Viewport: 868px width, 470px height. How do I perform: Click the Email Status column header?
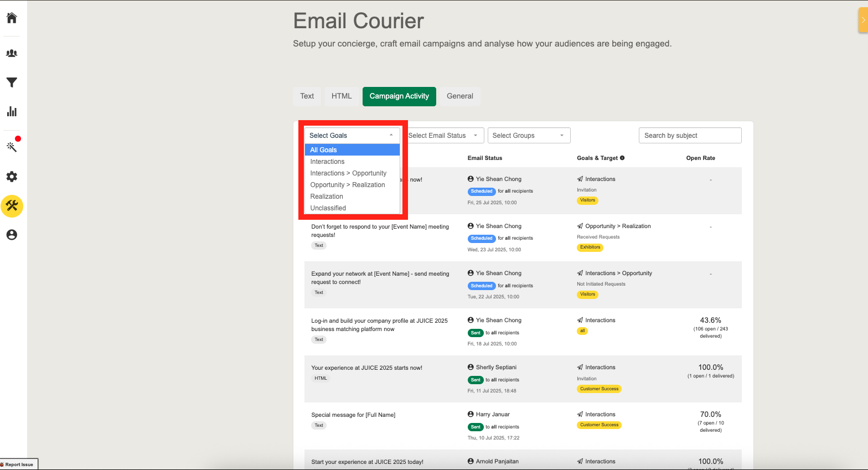pos(485,158)
